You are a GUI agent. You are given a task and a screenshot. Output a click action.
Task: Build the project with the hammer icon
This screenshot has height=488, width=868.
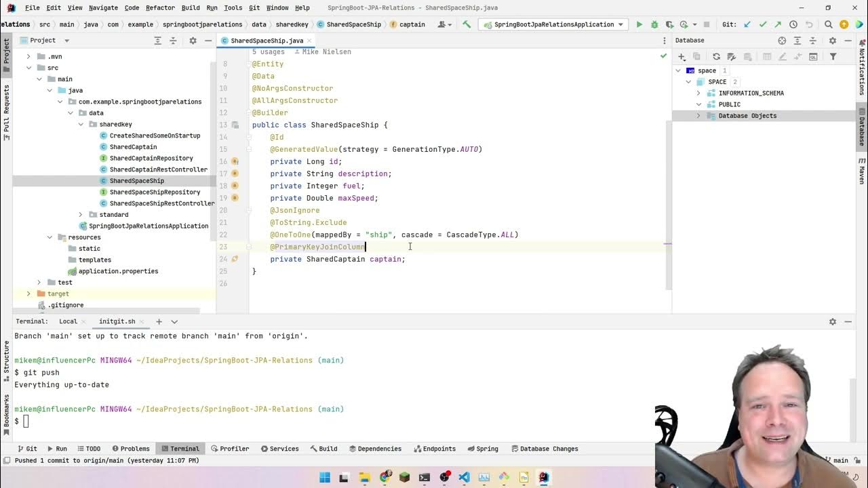point(467,24)
